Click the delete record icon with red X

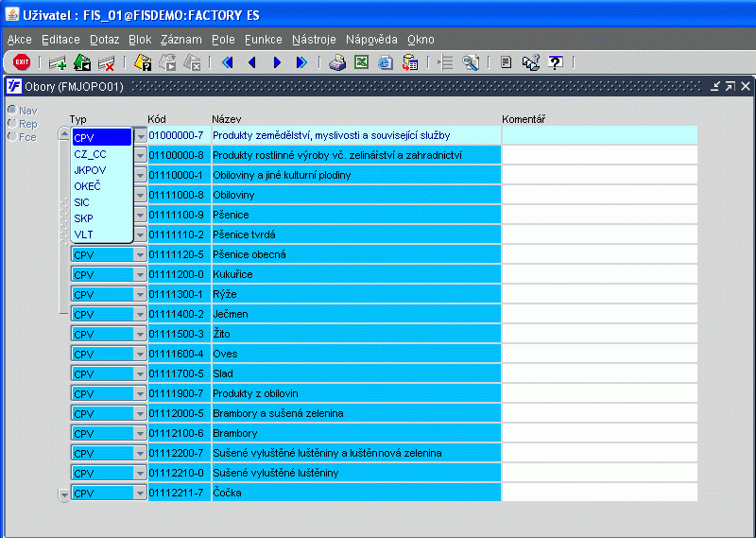pos(106,62)
